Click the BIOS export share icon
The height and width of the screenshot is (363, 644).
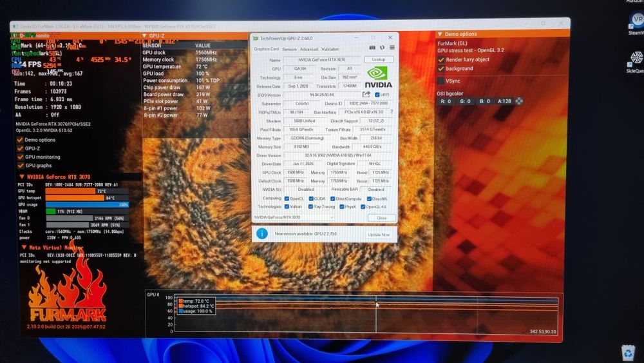[366, 95]
